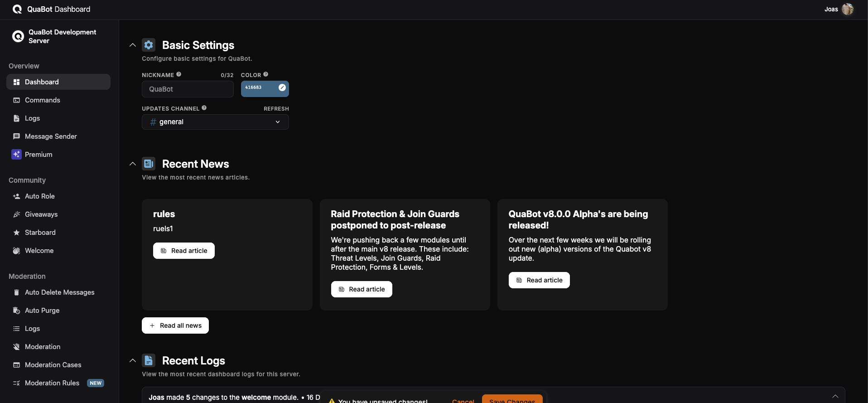Screen dimensions: 868x403
Task: Click the Raid Protection article headline
Action: click(x=395, y=219)
